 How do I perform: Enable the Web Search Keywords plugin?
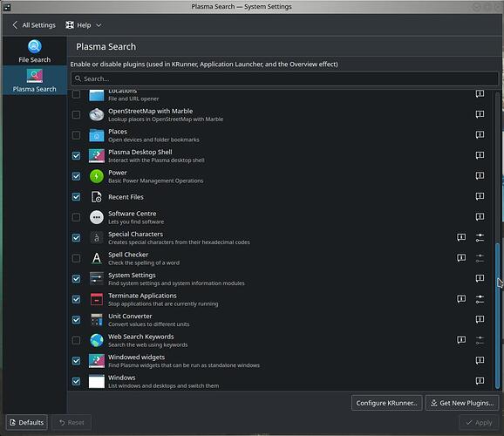pyautogui.click(x=76, y=340)
